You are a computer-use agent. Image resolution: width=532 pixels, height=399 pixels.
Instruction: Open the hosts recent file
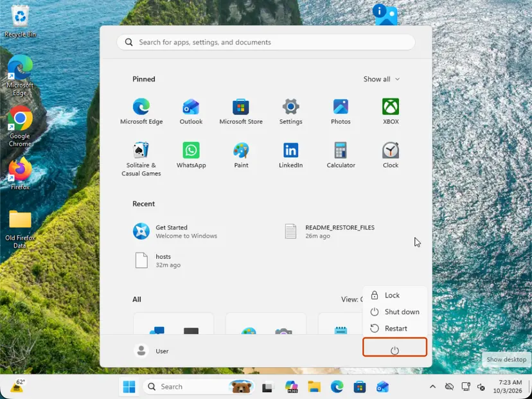coord(158,261)
